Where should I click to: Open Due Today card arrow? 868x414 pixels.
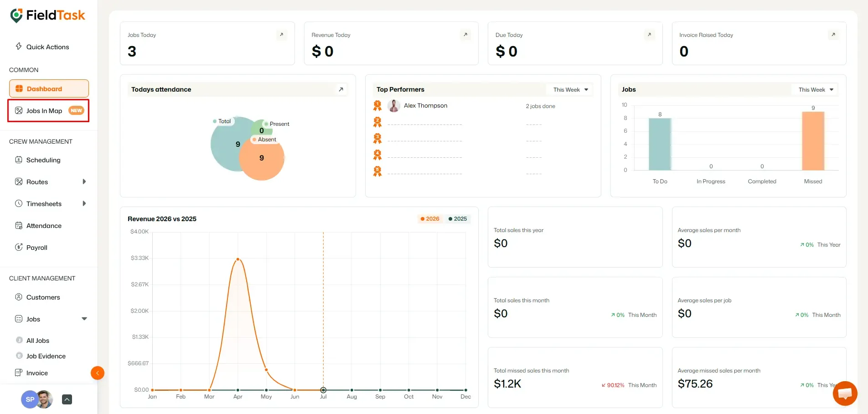coord(650,35)
